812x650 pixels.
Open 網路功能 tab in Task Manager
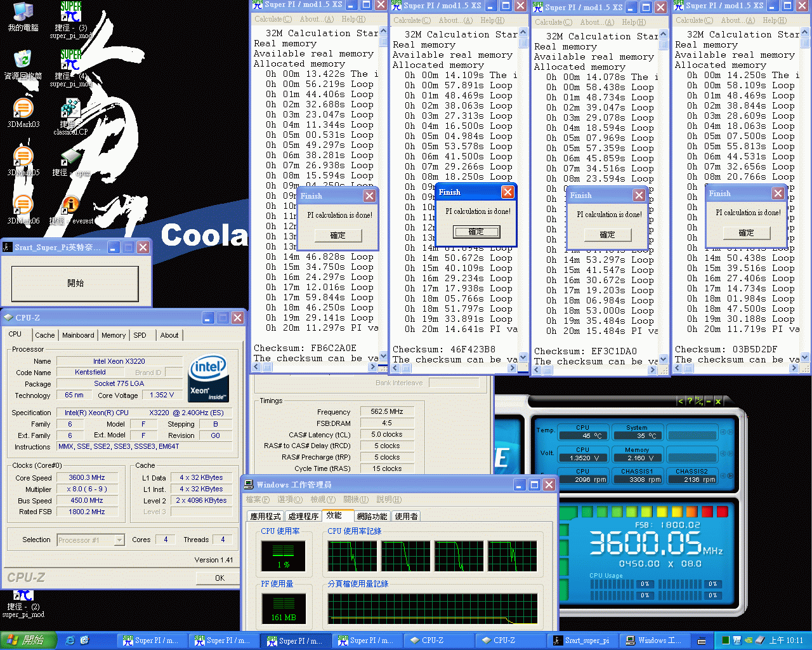pyautogui.click(x=372, y=516)
